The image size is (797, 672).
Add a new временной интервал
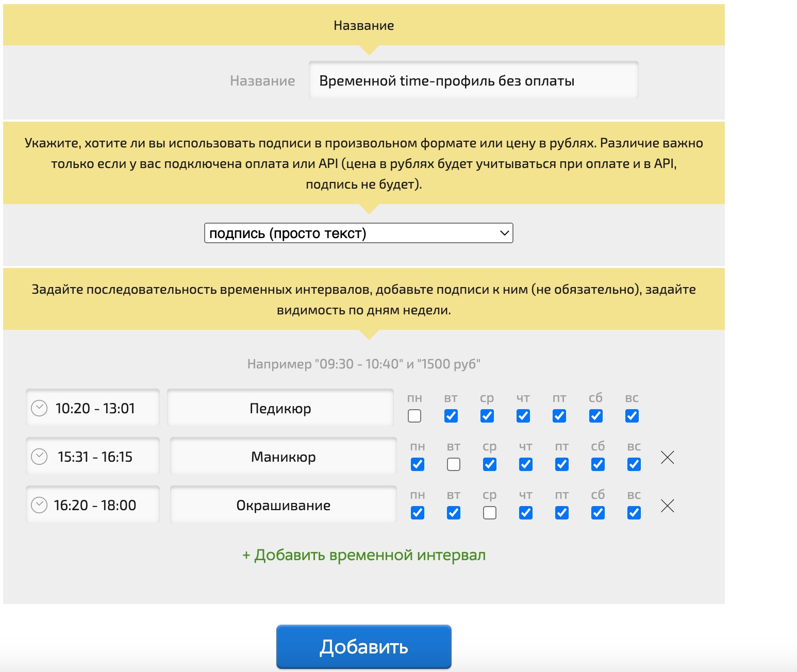point(364,555)
